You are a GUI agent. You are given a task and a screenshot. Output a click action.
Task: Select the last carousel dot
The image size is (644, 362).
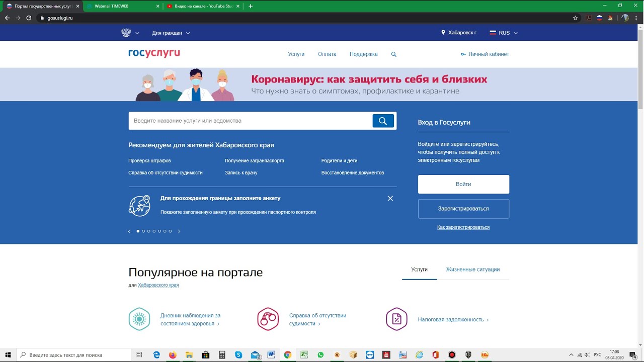170,231
